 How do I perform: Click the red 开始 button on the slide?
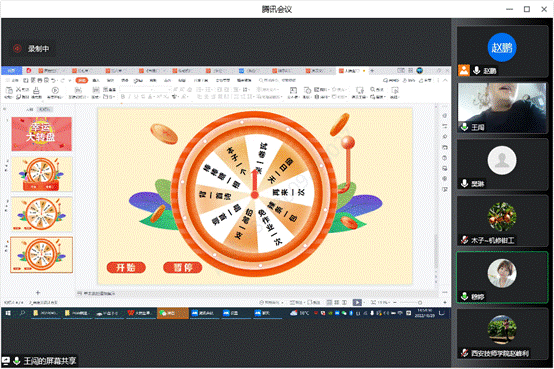(x=126, y=267)
